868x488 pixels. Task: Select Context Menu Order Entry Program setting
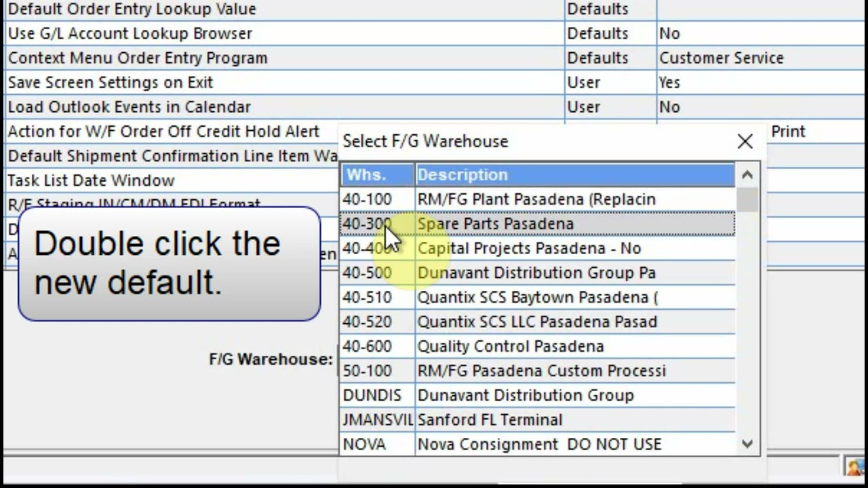138,58
